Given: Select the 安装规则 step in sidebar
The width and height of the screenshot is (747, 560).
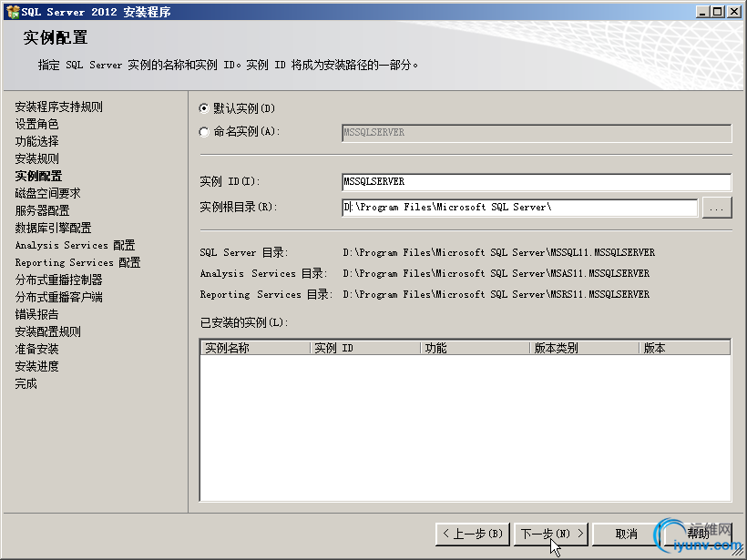Looking at the screenshot, I should point(36,158).
